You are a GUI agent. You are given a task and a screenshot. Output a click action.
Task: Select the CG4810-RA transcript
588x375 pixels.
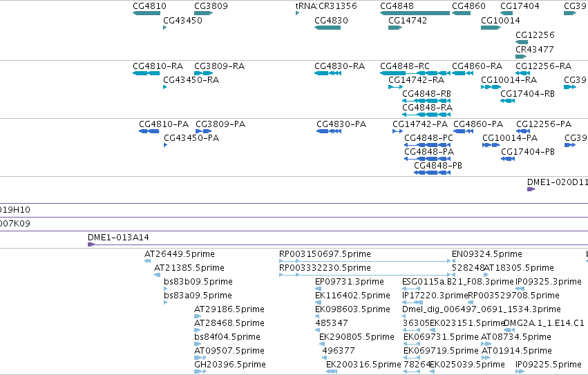(x=146, y=73)
